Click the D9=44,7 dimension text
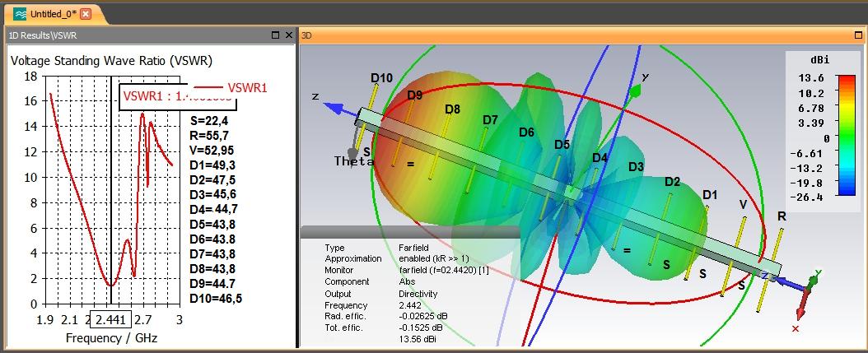Viewport: 868px width, 353px height. tap(212, 284)
